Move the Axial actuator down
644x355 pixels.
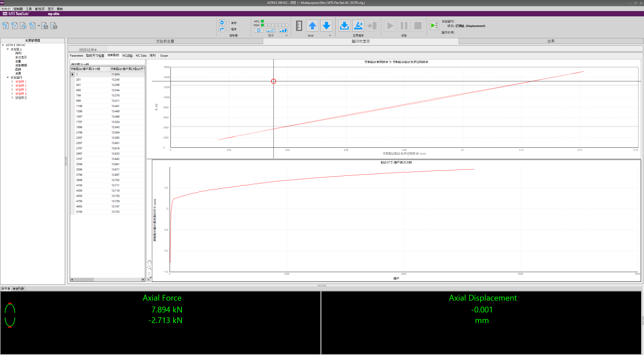click(x=326, y=26)
